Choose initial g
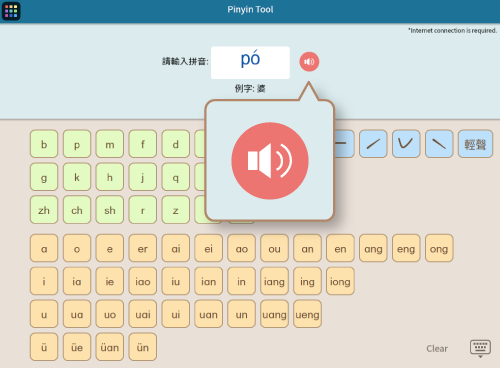The width and height of the screenshot is (500, 368). coord(44,177)
